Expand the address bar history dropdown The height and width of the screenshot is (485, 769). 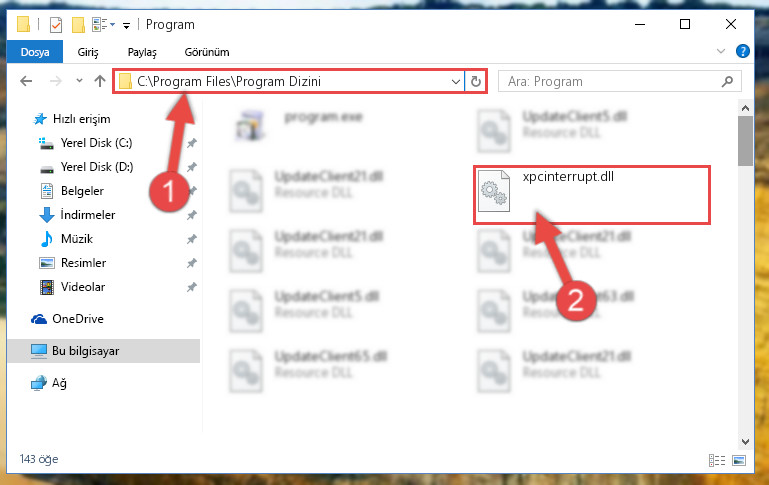pos(456,81)
